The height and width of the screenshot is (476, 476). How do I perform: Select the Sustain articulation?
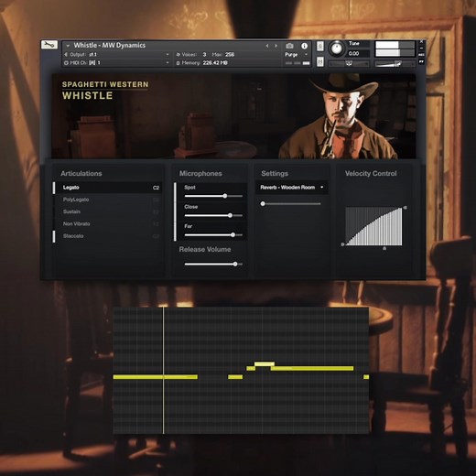point(107,211)
